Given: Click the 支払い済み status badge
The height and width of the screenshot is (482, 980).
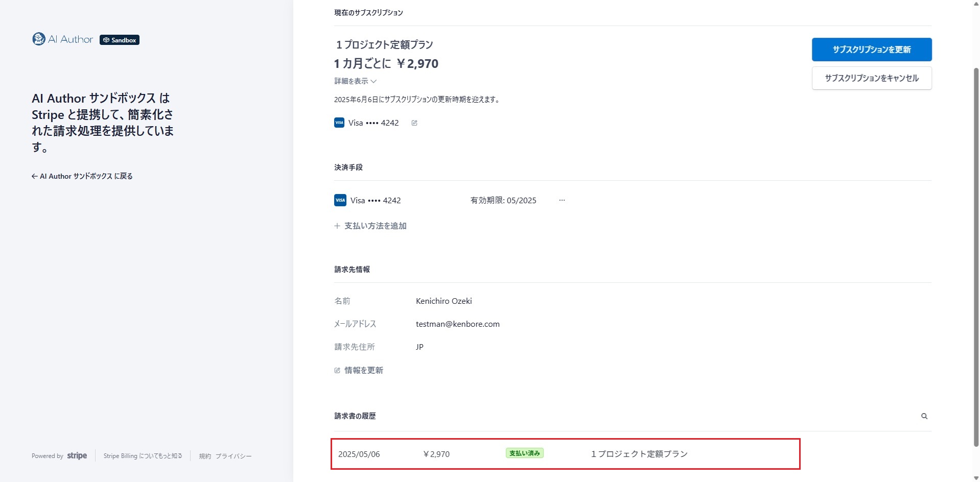Looking at the screenshot, I should click(524, 453).
